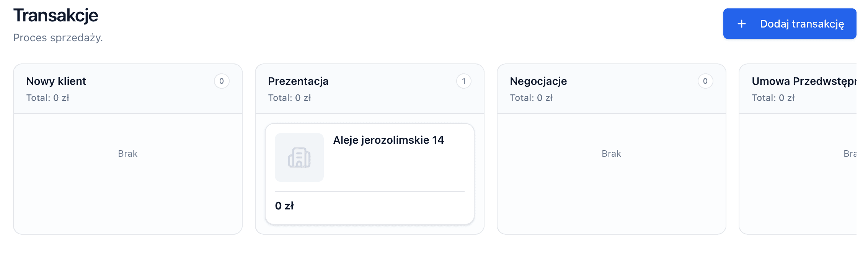
Task: Click Total: 0 zł under Prezentacja
Action: tap(289, 97)
